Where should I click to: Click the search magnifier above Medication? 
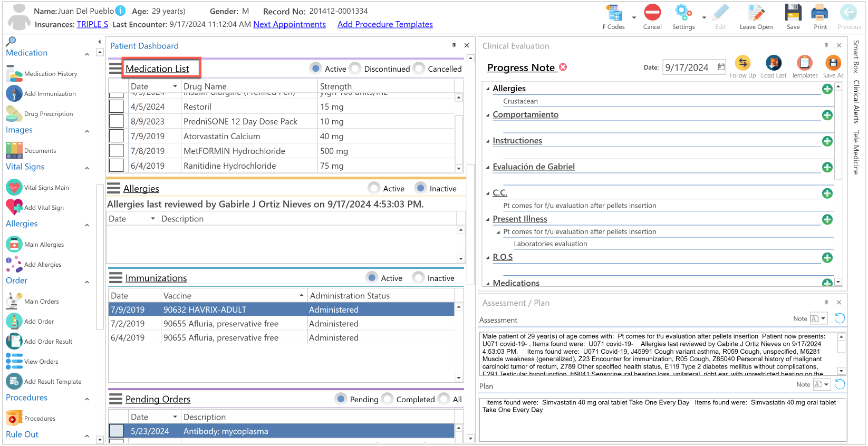tap(11, 41)
